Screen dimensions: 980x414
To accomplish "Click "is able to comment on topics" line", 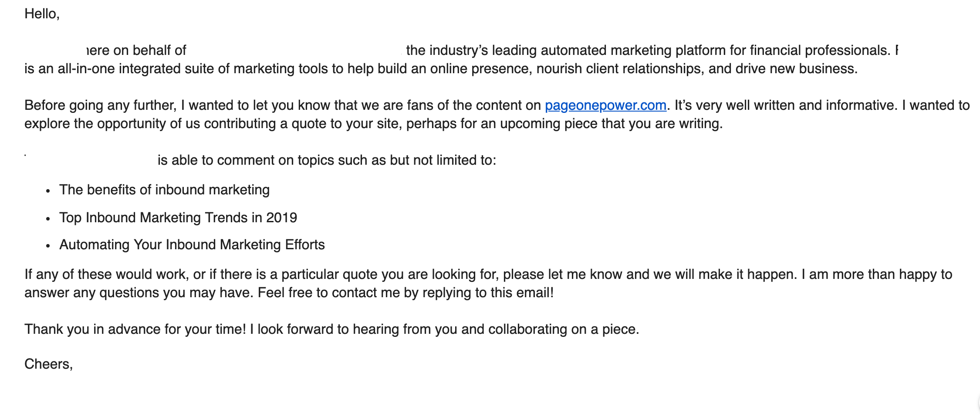I will click(327, 160).
